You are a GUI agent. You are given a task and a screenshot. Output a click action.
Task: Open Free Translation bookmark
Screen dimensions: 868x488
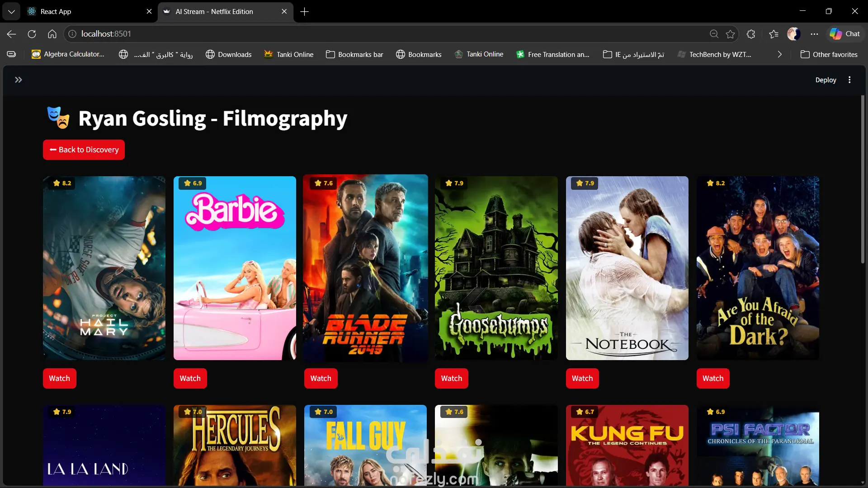(552, 54)
